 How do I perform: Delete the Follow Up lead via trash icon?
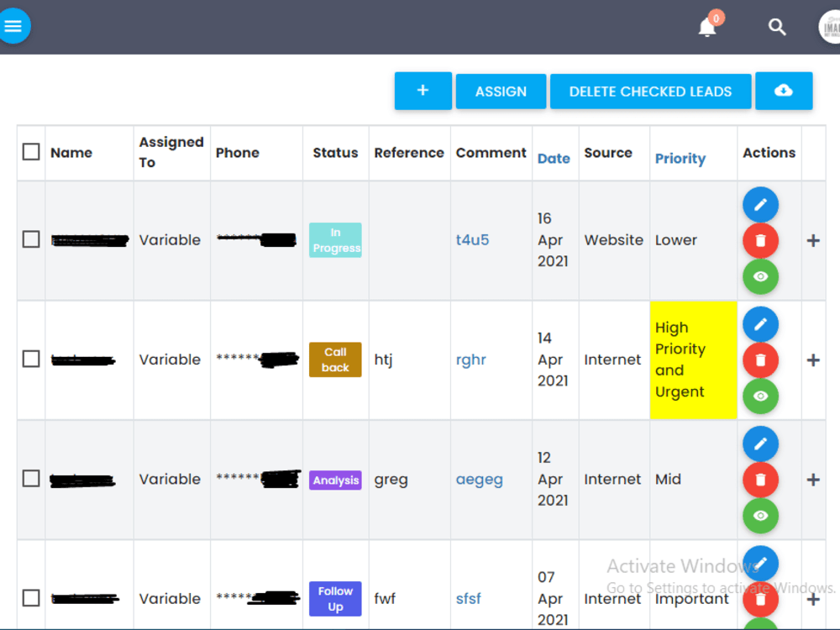coord(760,599)
